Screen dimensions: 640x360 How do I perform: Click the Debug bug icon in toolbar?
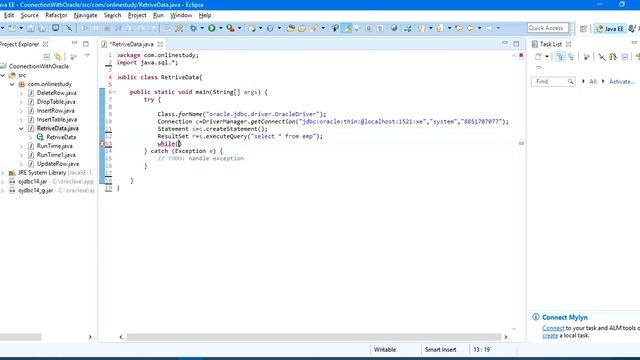click(x=193, y=28)
